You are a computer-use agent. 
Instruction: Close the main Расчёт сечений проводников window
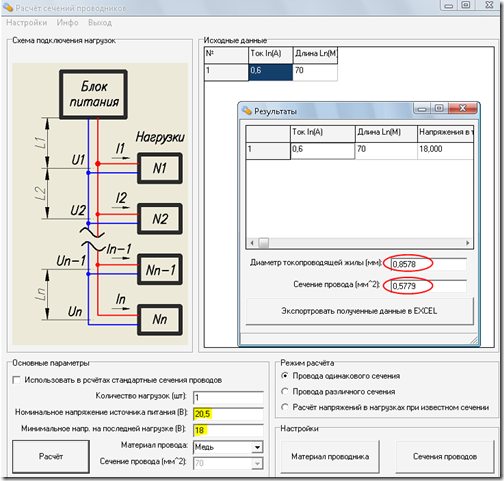point(489,5)
